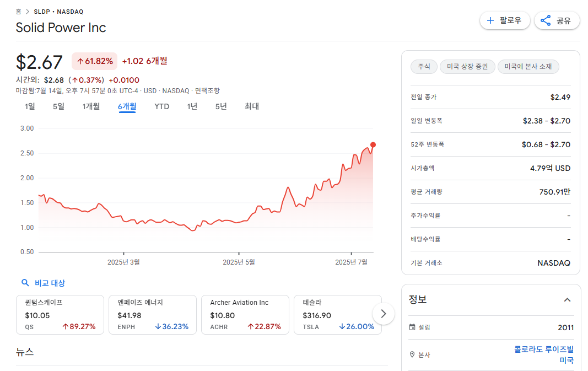Collapse the 정보 section with the chevron
Image resolution: width=588 pixels, height=371 pixels.
pyautogui.click(x=568, y=300)
